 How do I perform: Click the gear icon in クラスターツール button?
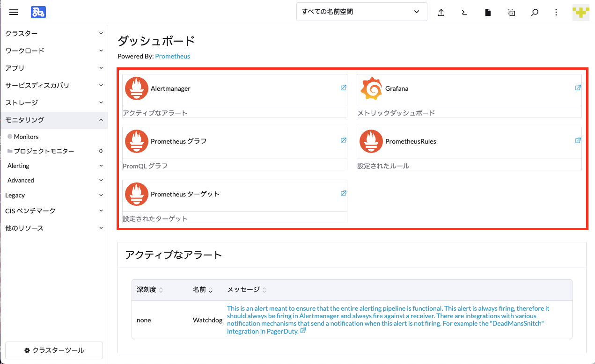coord(27,350)
